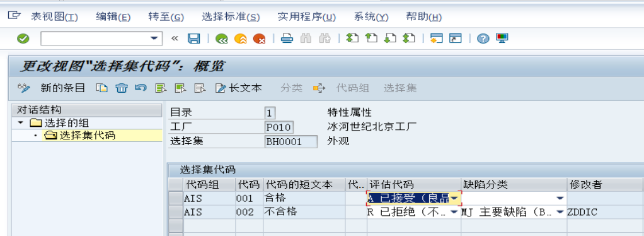Click the 缺陷分类 column header
Viewport: 644px width, 236px height.
coord(514,185)
